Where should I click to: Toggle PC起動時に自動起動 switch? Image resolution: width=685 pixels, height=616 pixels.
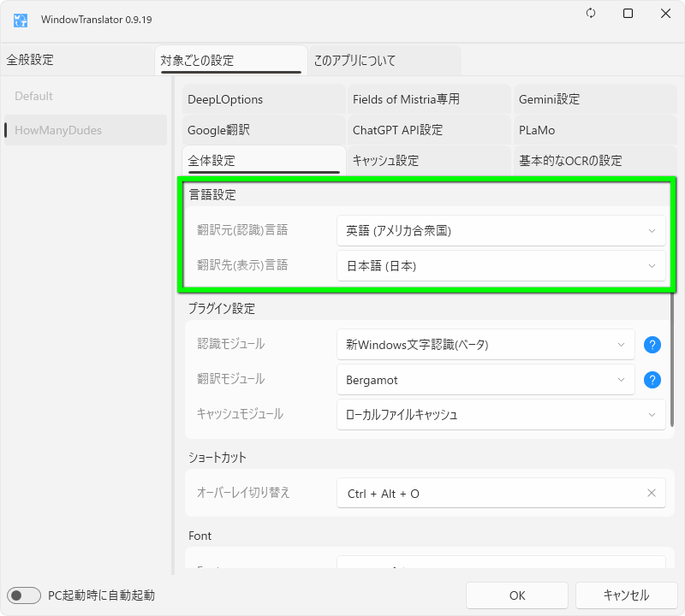(x=24, y=595)
